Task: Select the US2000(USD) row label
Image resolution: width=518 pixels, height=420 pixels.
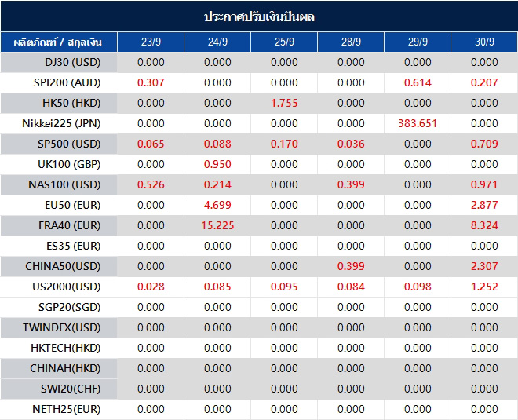Action: [x=67, y=287]
